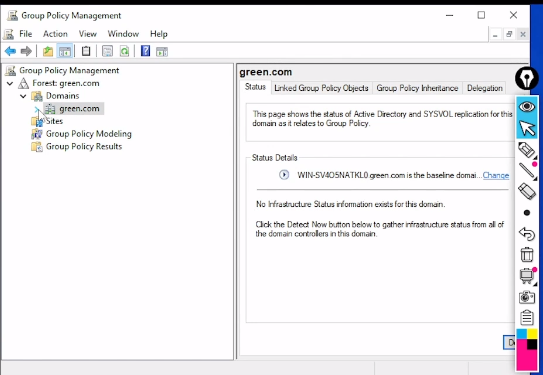Switch to the Status tab

pyautogui.click(x=255, y=87)
